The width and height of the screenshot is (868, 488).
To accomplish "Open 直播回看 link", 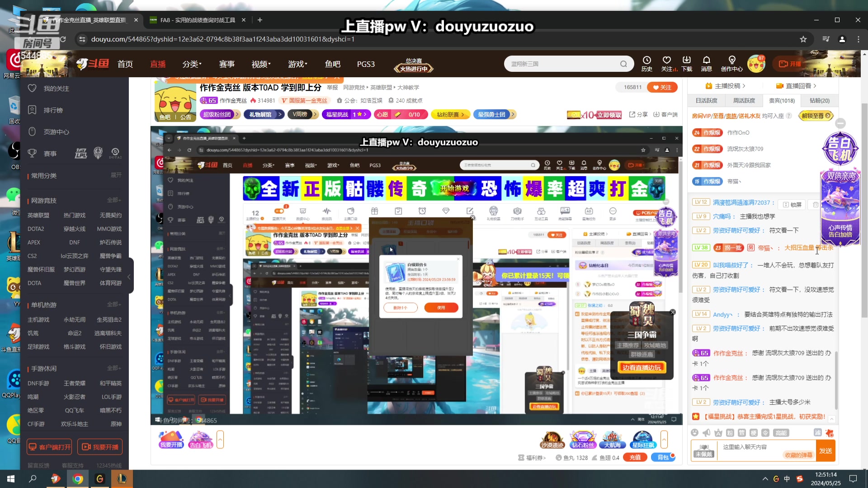I will pyautogui.click(x=796, y=86).
